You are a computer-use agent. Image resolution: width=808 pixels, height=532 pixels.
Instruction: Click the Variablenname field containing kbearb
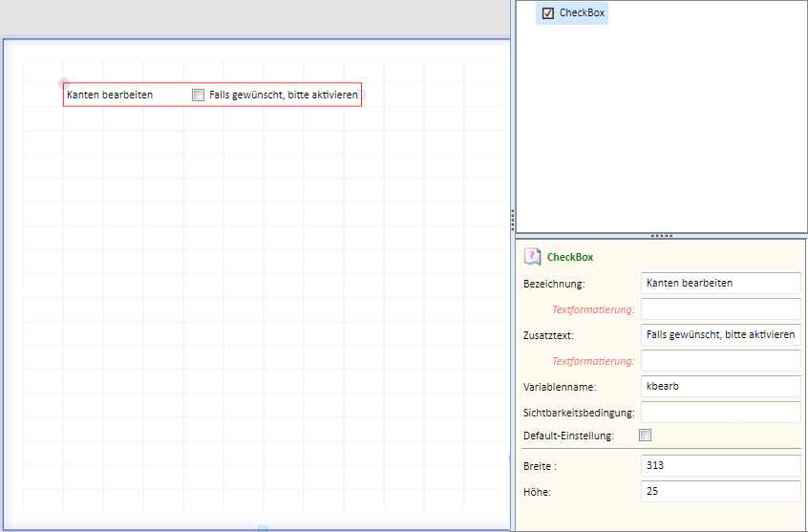pyautogui.click(x=720, y=386)
